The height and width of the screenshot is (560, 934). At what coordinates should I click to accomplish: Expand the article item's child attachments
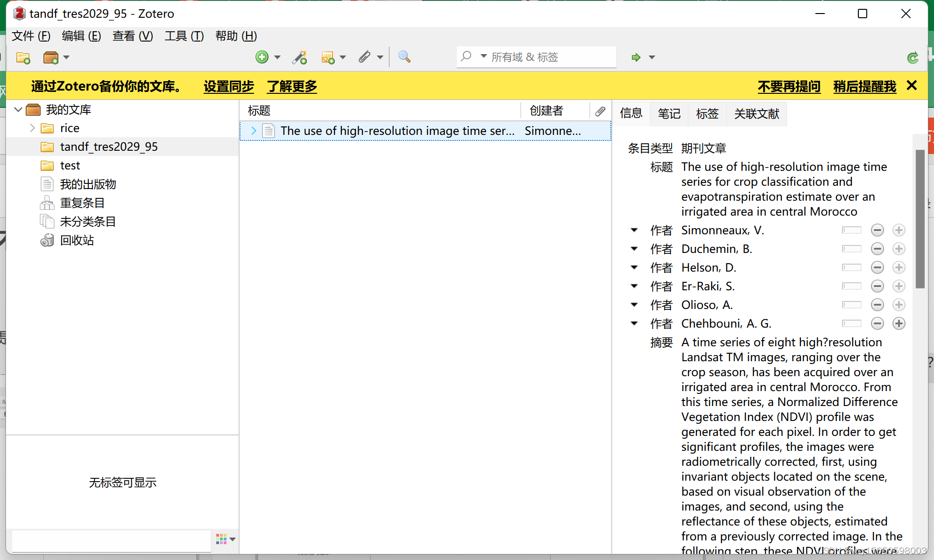tap(253, 131)
